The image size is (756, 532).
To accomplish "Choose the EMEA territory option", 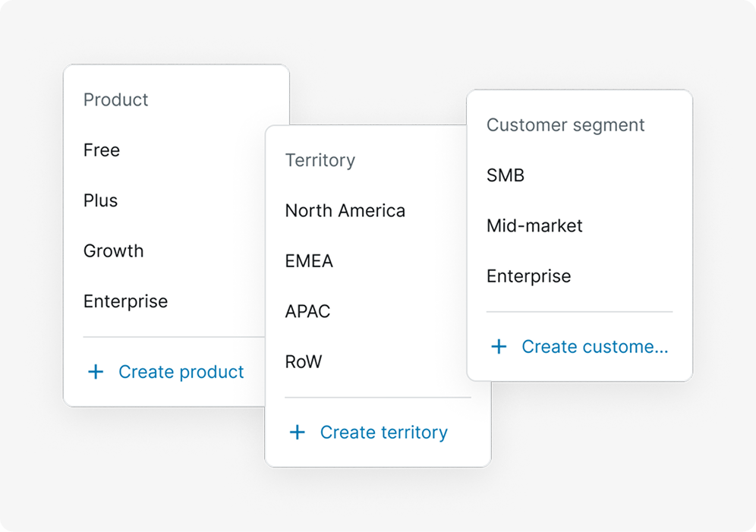I will coord(309,261).
